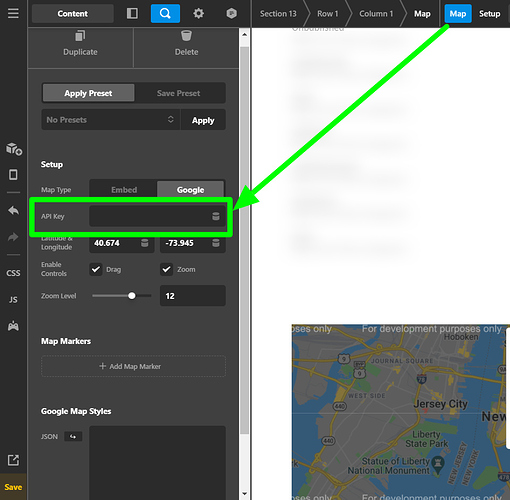510x500 pixels.
Task: Open the JS editor
Action: coord(13,300)
